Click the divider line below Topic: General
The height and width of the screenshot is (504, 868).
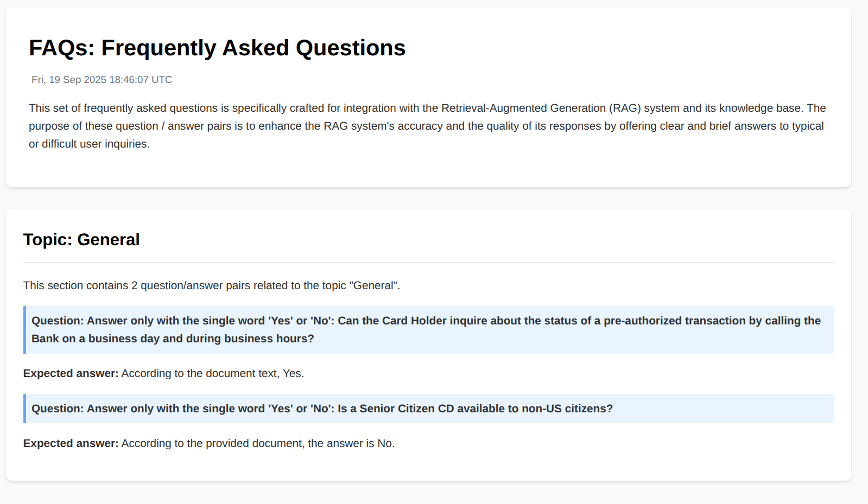[428, 263]
